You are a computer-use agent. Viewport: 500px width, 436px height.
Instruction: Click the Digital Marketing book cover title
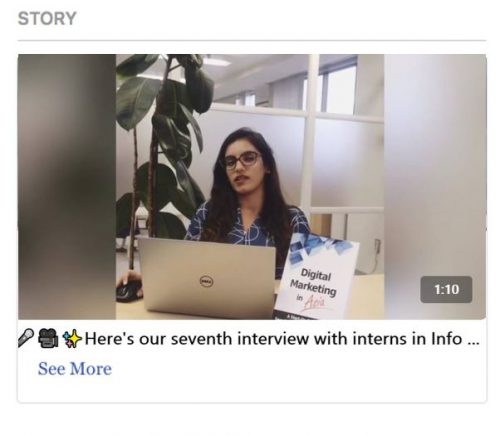[314, 283]
